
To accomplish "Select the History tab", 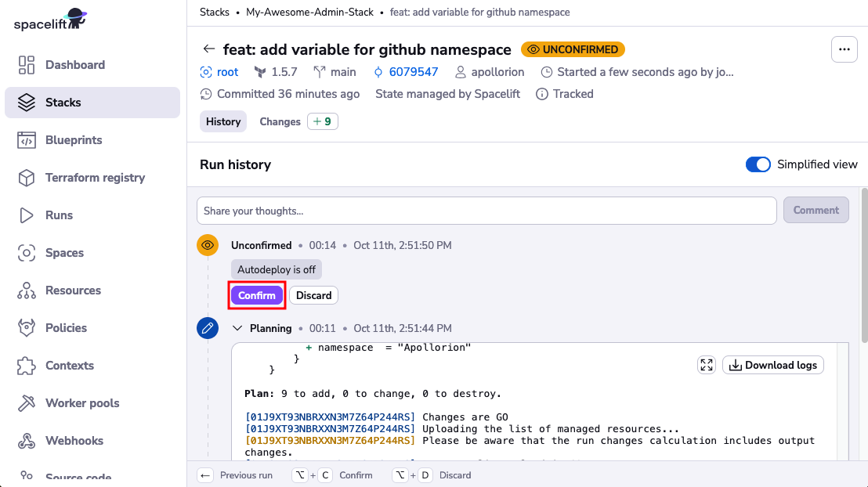I will pos(222,121).
